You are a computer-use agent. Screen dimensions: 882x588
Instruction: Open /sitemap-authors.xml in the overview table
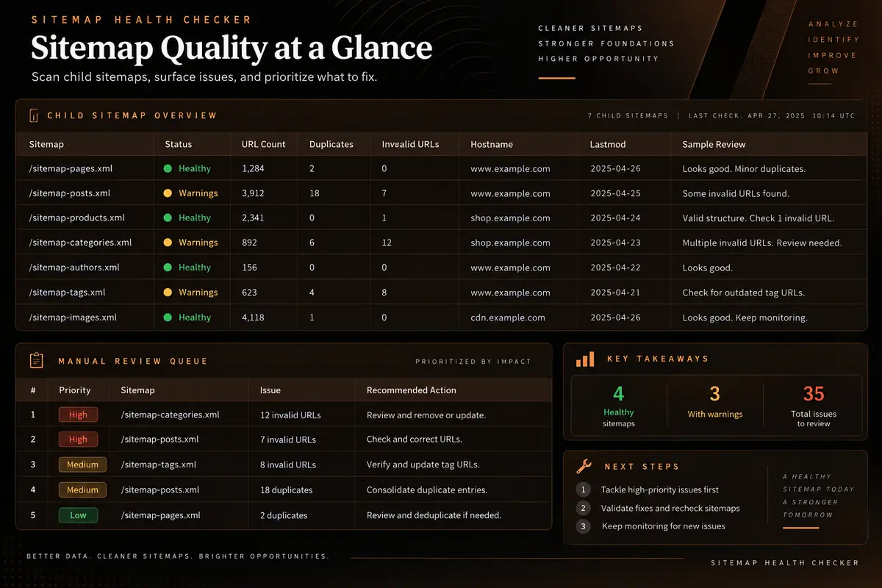[x=74, y=268]
